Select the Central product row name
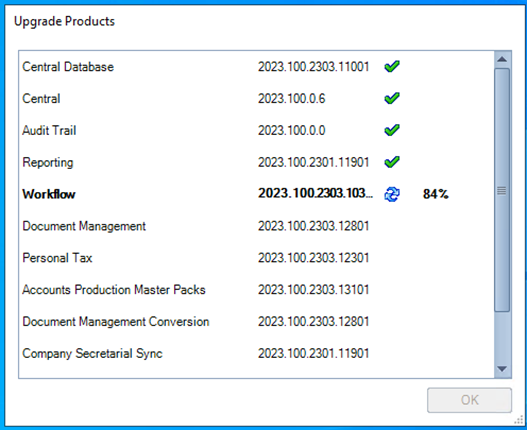 (x=41, y=99)
